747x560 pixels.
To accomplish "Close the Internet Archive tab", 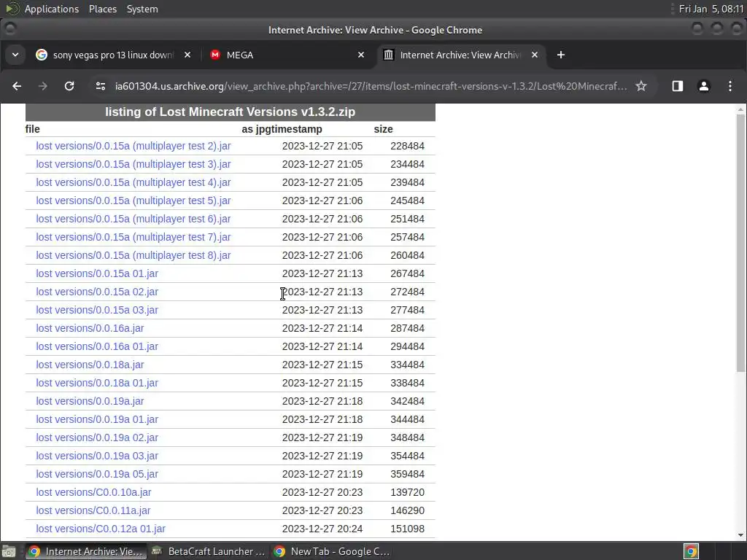I will pos(535,55).
